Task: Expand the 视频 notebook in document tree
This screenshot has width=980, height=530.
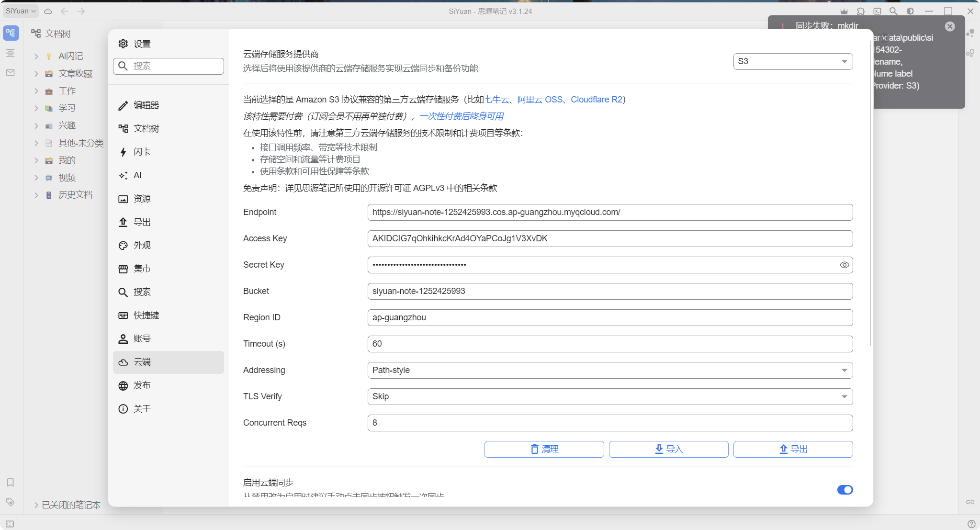Action: [x=36, y=177]
